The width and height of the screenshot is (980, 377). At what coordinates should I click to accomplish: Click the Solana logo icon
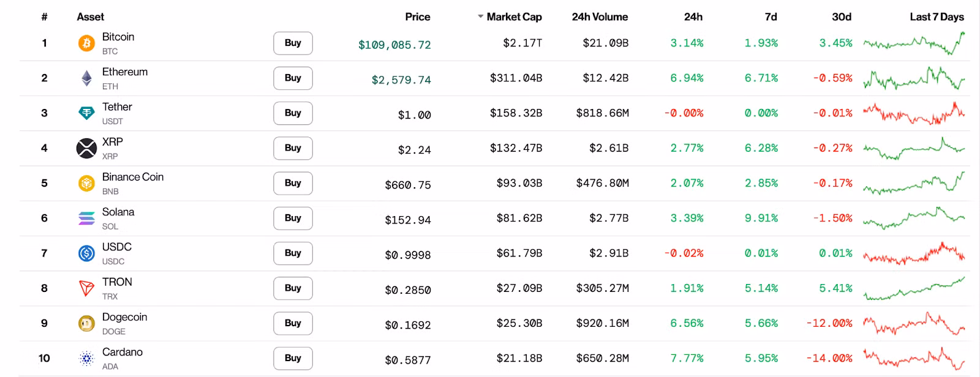[86, 218]
